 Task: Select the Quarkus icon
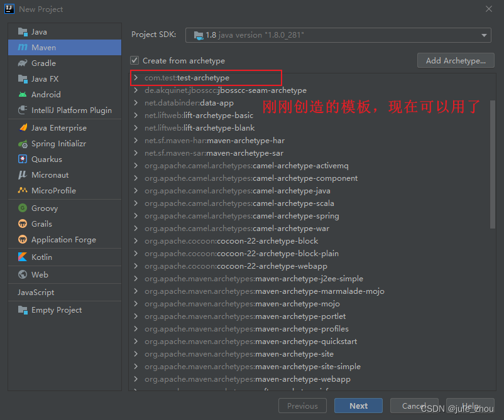coord(23,159)
